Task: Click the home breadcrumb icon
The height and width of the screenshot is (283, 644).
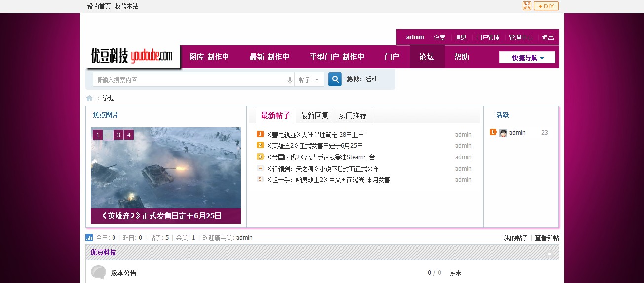Action: point(89,98)
